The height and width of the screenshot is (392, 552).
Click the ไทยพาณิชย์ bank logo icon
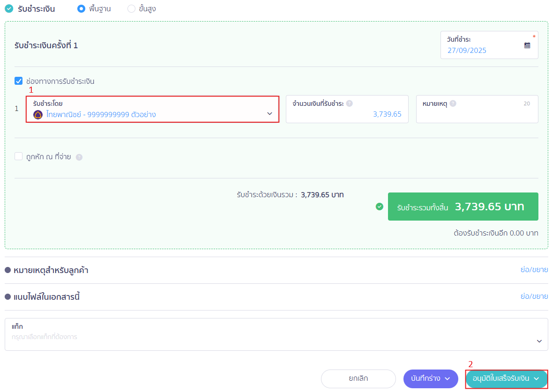tap(38, 114)
